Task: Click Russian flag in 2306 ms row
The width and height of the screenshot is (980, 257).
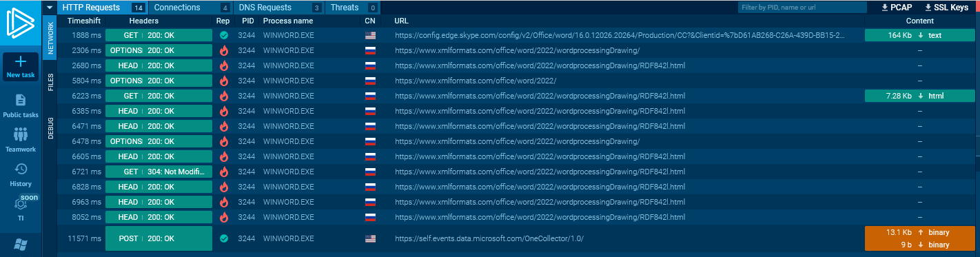Action: coord(370,50)
